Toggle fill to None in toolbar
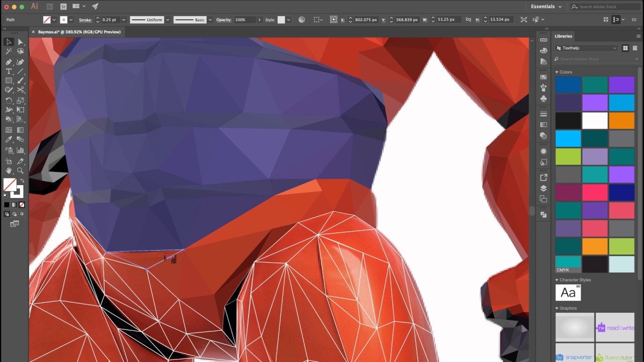The height and width of the screenshot is (362, 644). pos(21,205)
